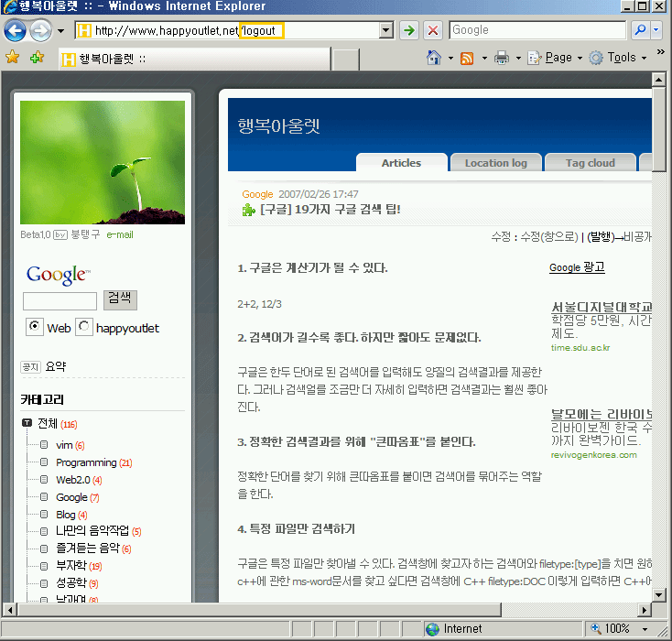Open the time.sdu.ac.kr ad link
The image size is (672, 641).
click(x=580, y=348)
